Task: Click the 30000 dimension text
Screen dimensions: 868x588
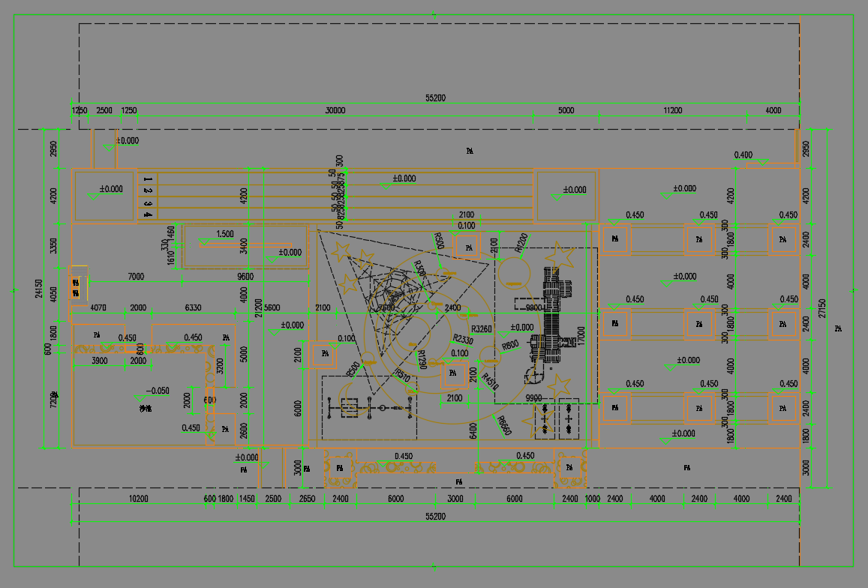Action: [x=335, y=110]
